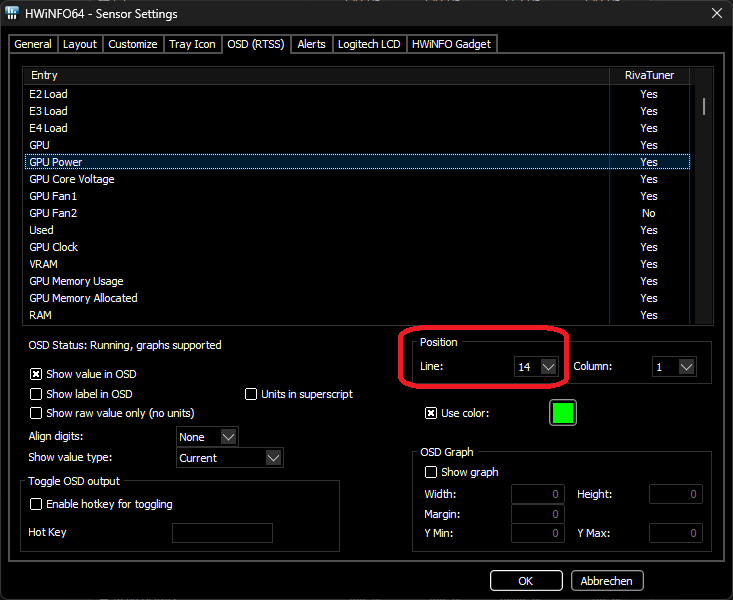
Task: Pick a color from the green swatch
Action: (x=563, y=413)
